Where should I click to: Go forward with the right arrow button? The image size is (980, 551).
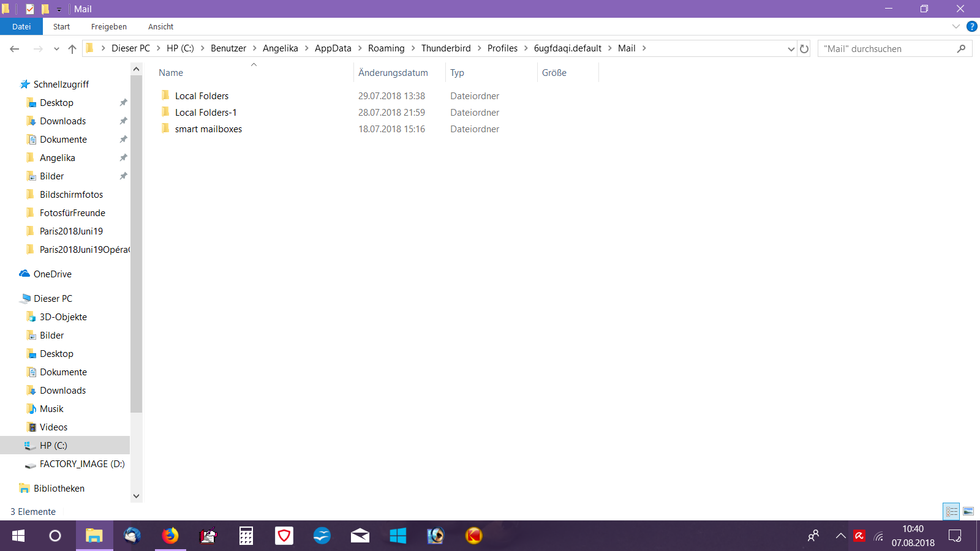(x=38, y=49)
